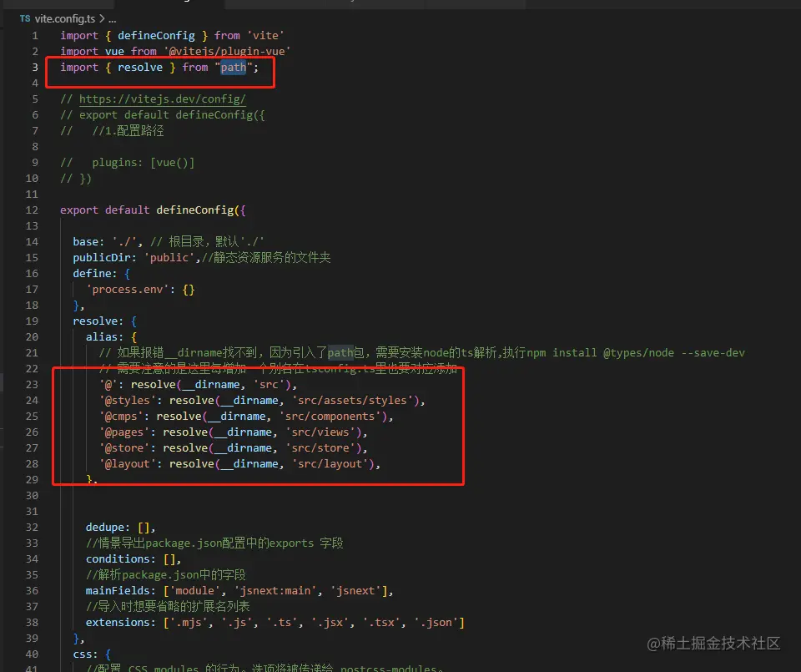Click the 'src/layout' path string

(x=330, y=463)
